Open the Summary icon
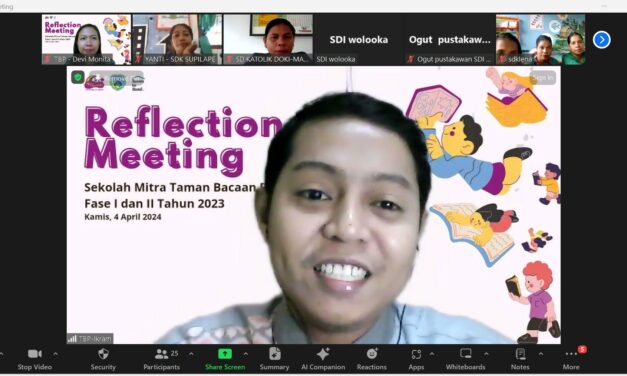627x376 pixels. [275, 354]
